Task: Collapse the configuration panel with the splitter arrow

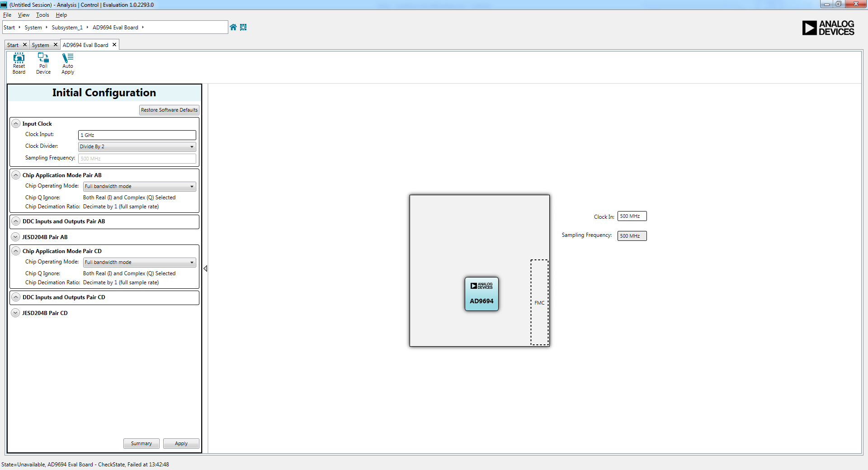Action: point(205,268)
